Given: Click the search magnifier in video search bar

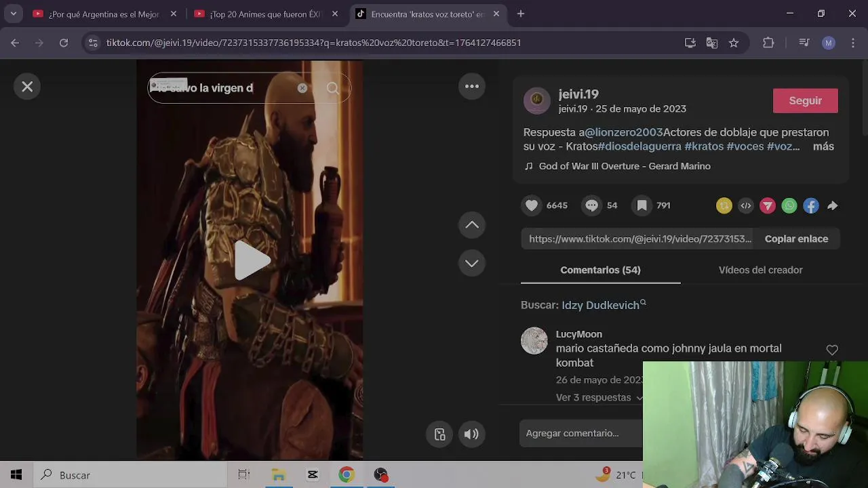Looking at the screenshot, I should click(333, 88).
